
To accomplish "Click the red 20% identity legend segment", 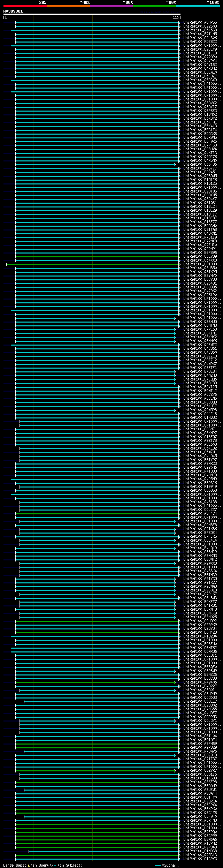I will (x=25, y=6).
